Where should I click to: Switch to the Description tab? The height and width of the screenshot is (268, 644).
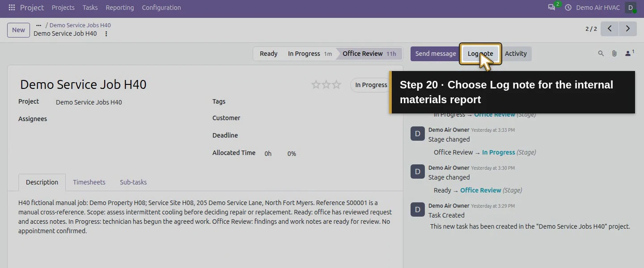42,182
